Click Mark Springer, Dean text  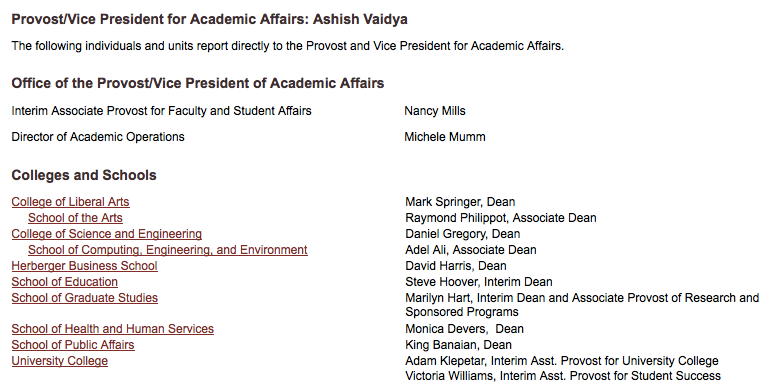point(460,202)
